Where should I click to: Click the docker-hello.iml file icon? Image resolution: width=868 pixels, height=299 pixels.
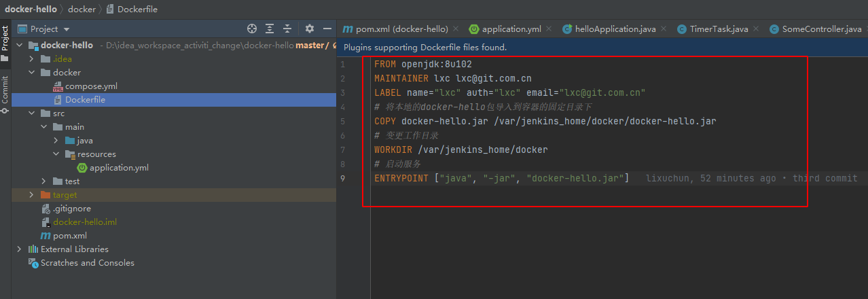46,222
